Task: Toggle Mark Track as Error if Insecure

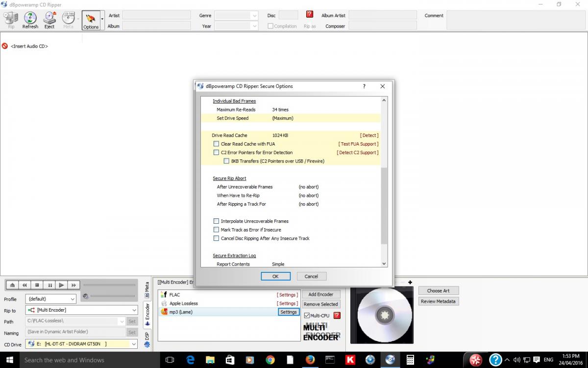Action: [x=216, y=230]
